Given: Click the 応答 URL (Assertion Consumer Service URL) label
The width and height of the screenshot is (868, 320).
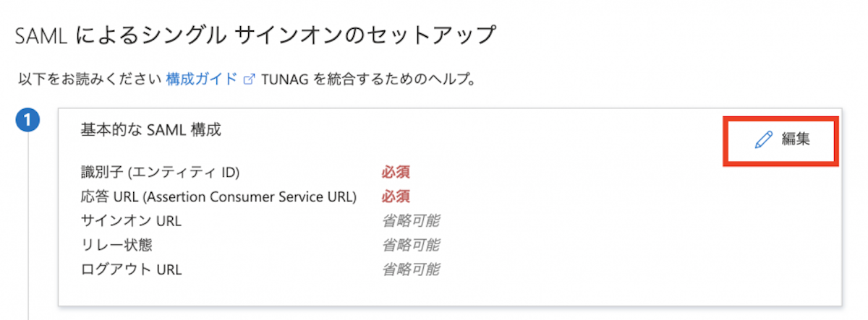Looking at the screenshot, I should point(218,196).
